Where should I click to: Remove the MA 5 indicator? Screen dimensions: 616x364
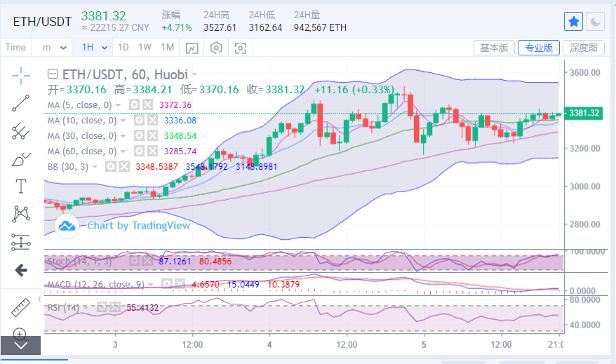[x=147, y=105]
